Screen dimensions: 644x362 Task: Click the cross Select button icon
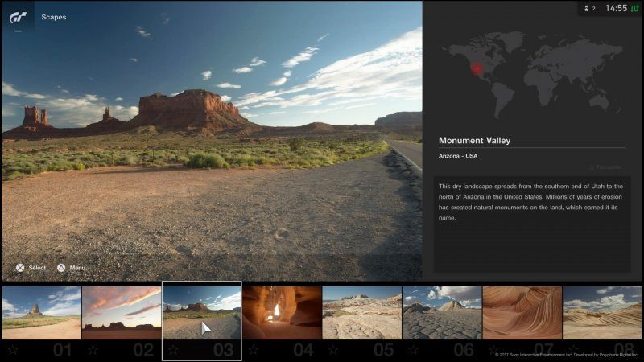click(20, 268)
